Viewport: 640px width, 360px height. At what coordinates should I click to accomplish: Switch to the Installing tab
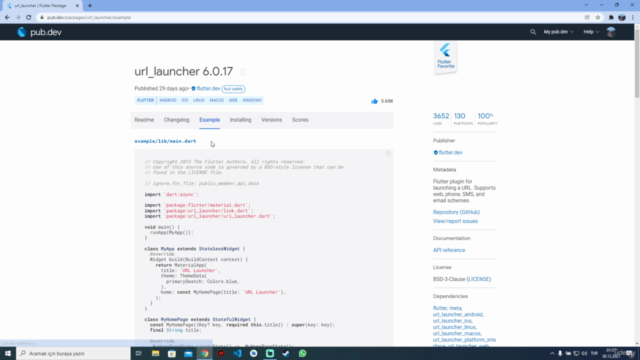click(x=240, y=120)
